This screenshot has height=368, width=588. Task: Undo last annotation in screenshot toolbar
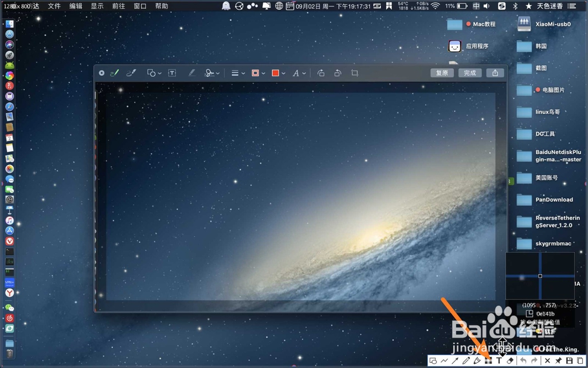pos(523,361)
